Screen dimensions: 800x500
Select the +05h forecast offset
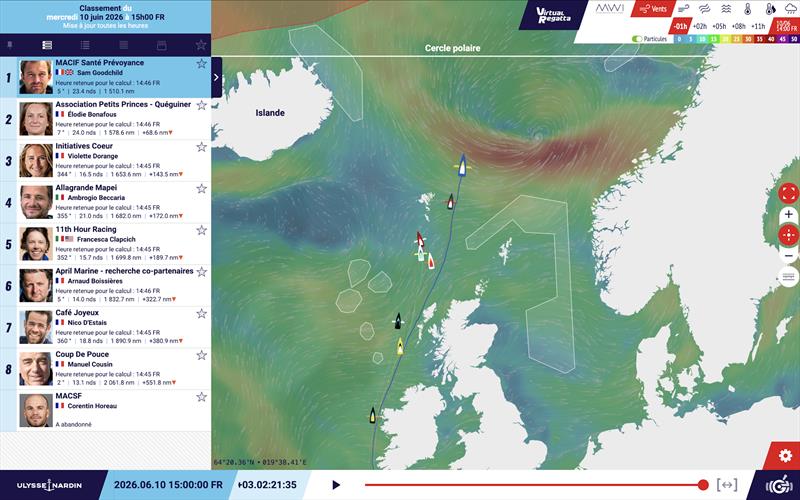(x=719, y=26)
